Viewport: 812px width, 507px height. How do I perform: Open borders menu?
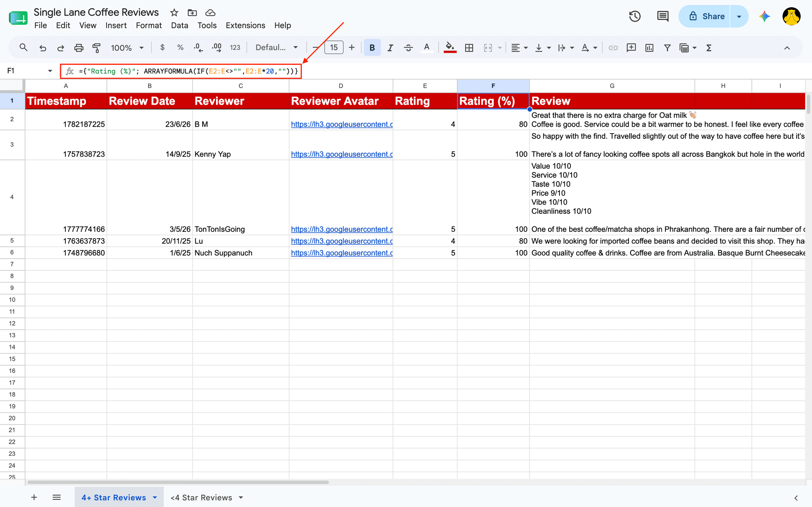469,48
